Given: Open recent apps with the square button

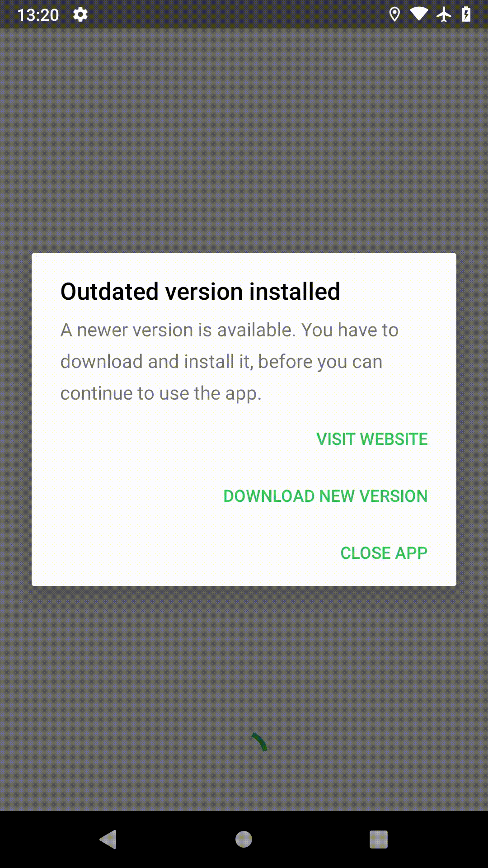Looking at the screenshot, I should click(x=379, y=840).
